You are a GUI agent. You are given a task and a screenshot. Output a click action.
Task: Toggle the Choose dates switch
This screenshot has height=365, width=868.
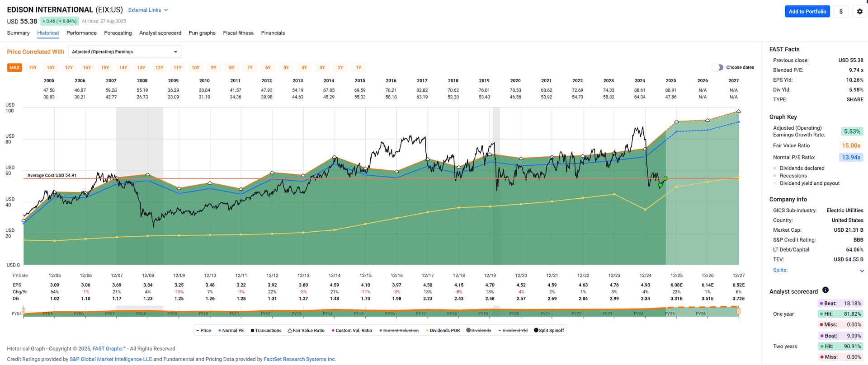click(717, 67)
